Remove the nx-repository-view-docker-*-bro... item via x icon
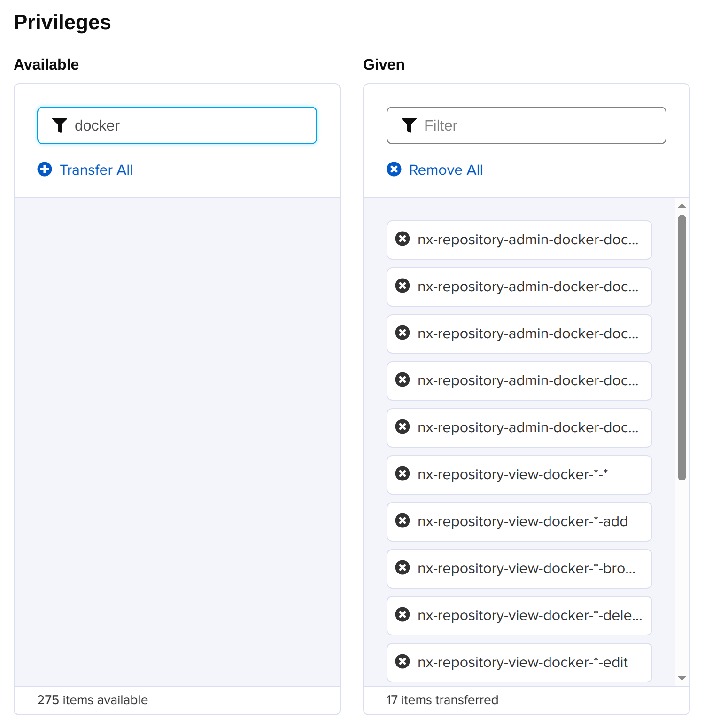The height and width of the screenshot is (728, 728). [x=403, y=567]
